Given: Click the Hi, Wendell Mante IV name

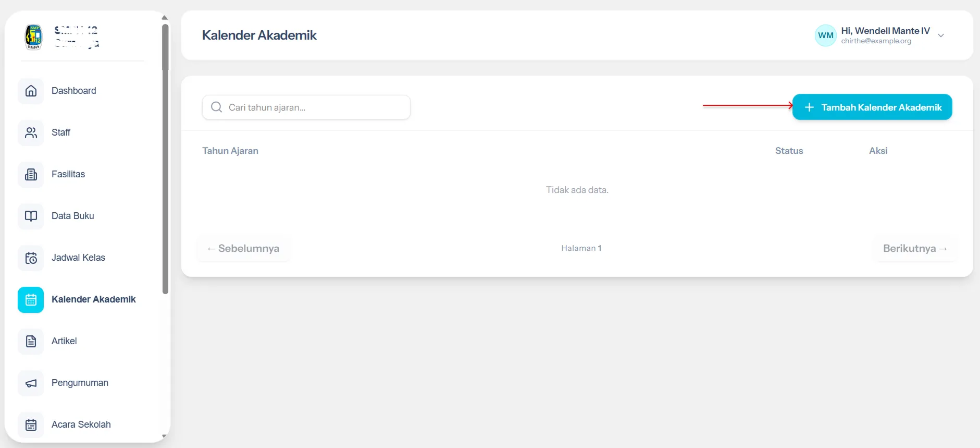Looking at the screenshot, I should tap(885, 31).
